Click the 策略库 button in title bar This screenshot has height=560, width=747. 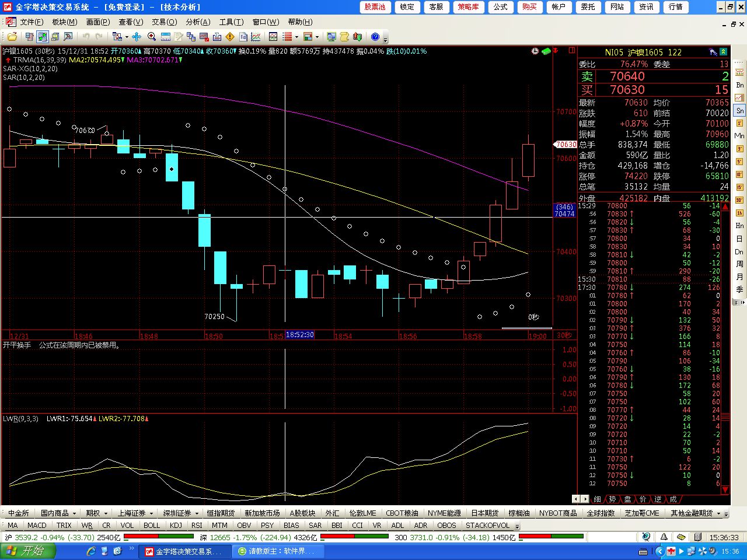tap(468, 7)
